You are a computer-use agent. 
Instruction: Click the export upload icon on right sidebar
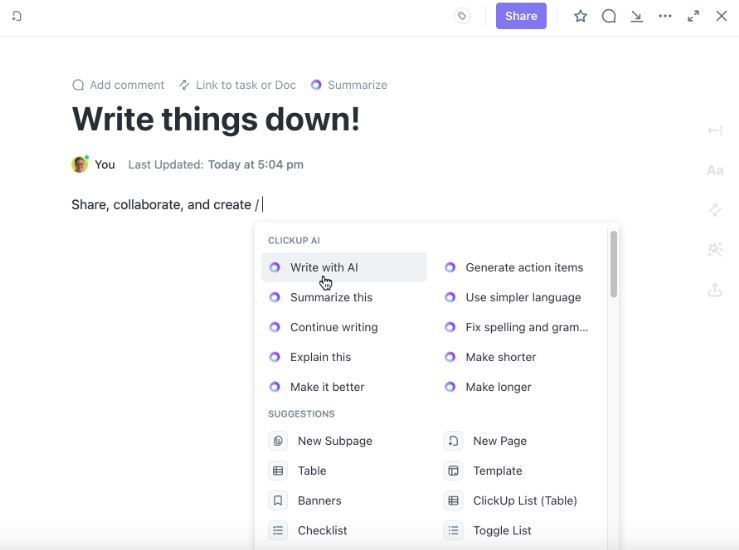715,290
